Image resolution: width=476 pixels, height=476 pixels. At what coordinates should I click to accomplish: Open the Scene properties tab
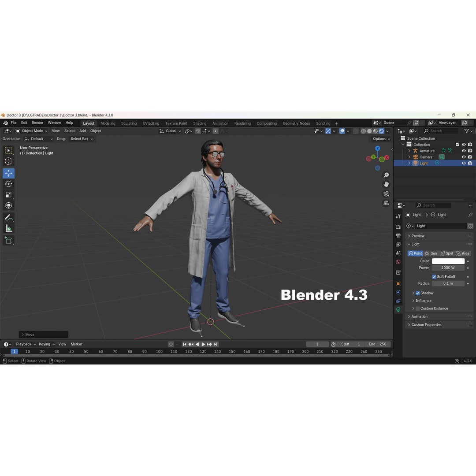click(398, 253)
